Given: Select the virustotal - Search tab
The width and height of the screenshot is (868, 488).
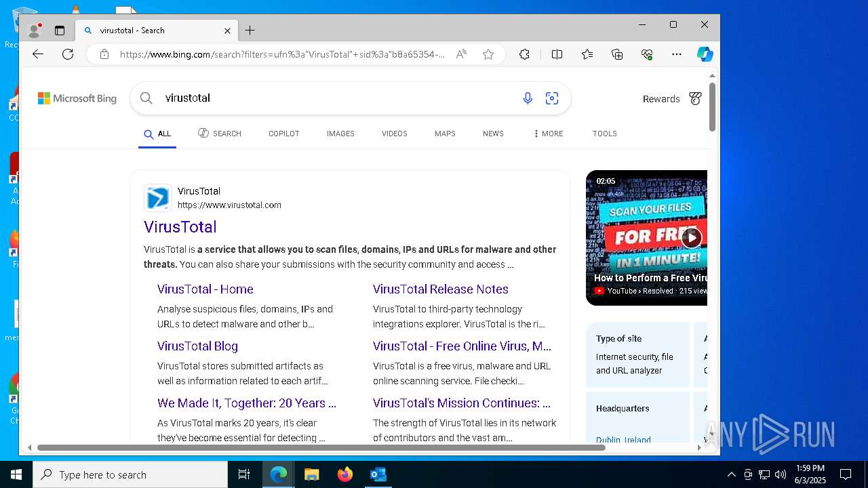Looking at the screenshot, I should tap(157, 30).
